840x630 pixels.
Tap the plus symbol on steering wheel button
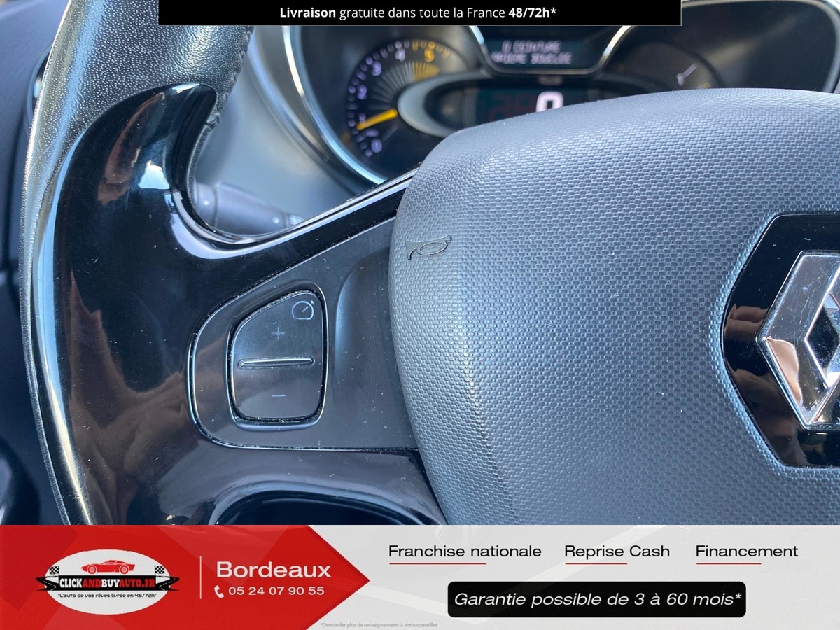279,332
